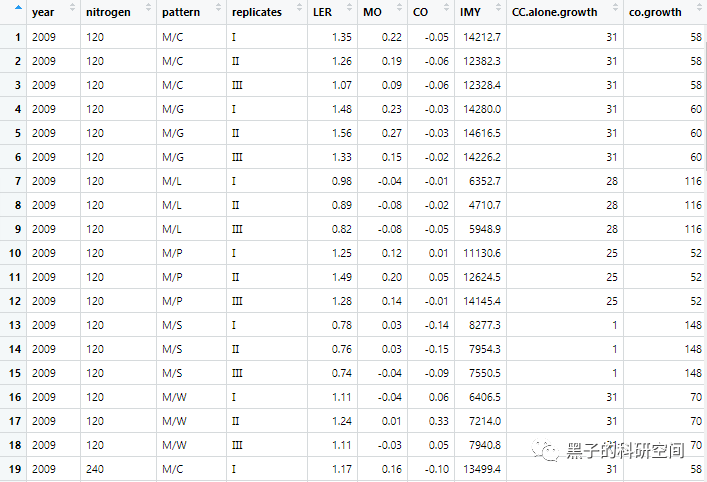Viewport: 707px width, 482px height.
Task: Click LER value 0.74 in row 15
Action: pyautogui.click(x=342, y=372)
